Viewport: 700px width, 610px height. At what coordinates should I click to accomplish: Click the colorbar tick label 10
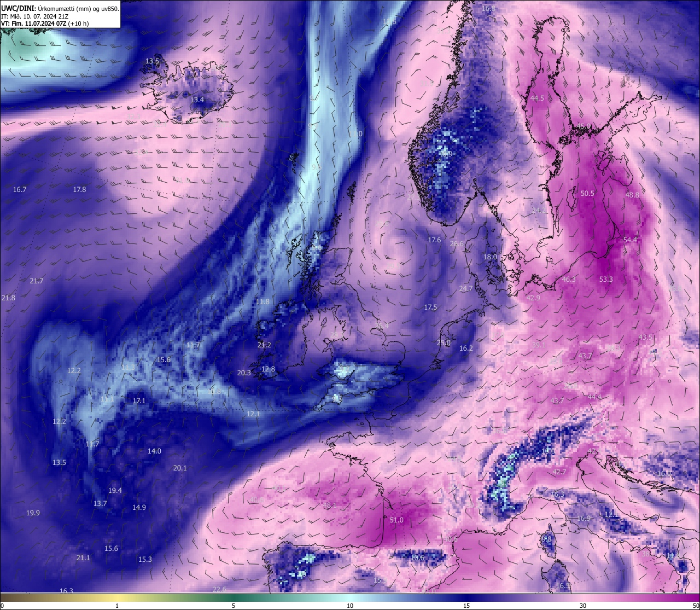350,606
